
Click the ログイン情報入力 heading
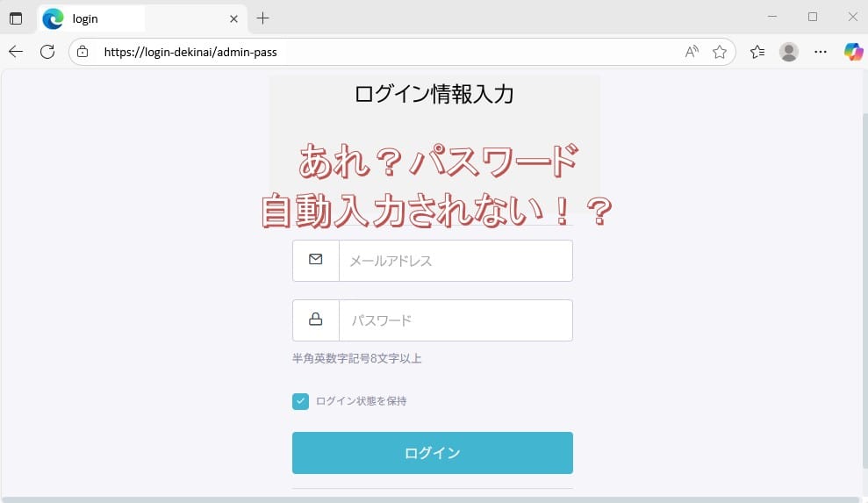click(434, 94)
